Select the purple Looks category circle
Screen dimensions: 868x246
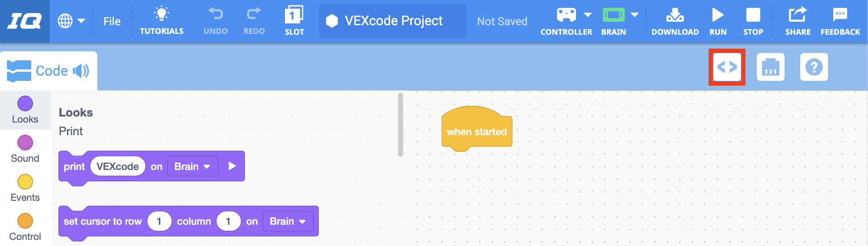pyautogui.click(x=25, y=103)
